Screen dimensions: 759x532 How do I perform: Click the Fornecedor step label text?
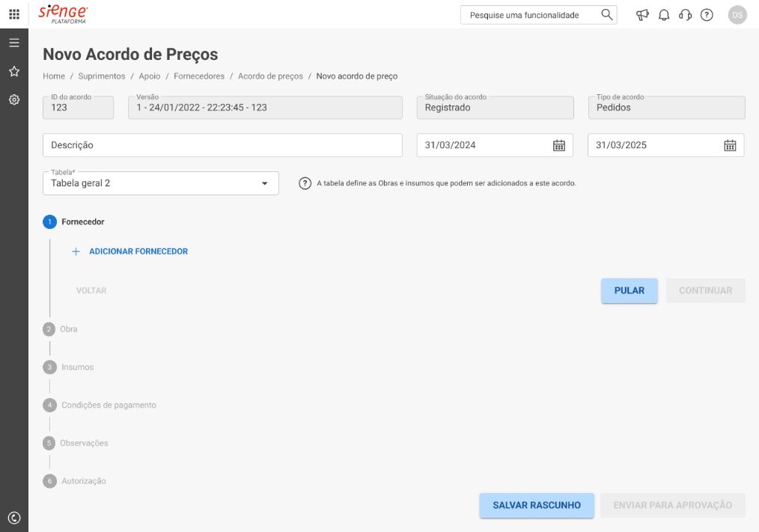pyautogui.click(x=83, y=221)
